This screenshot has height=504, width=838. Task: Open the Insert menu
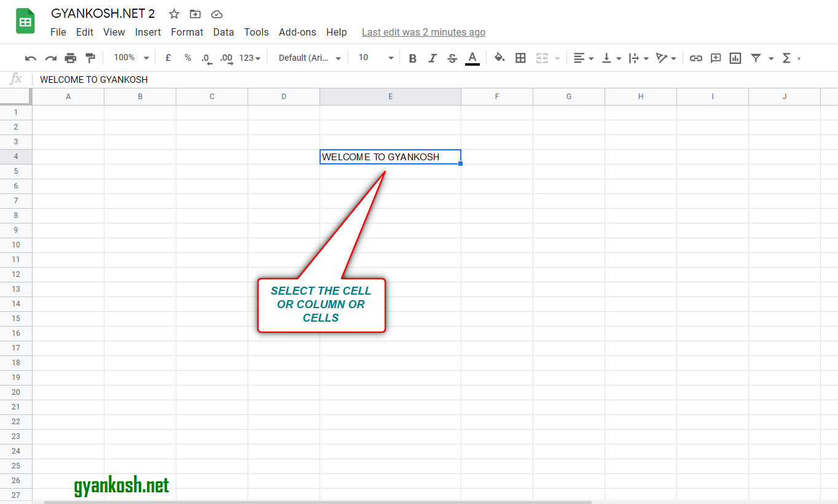148,32
